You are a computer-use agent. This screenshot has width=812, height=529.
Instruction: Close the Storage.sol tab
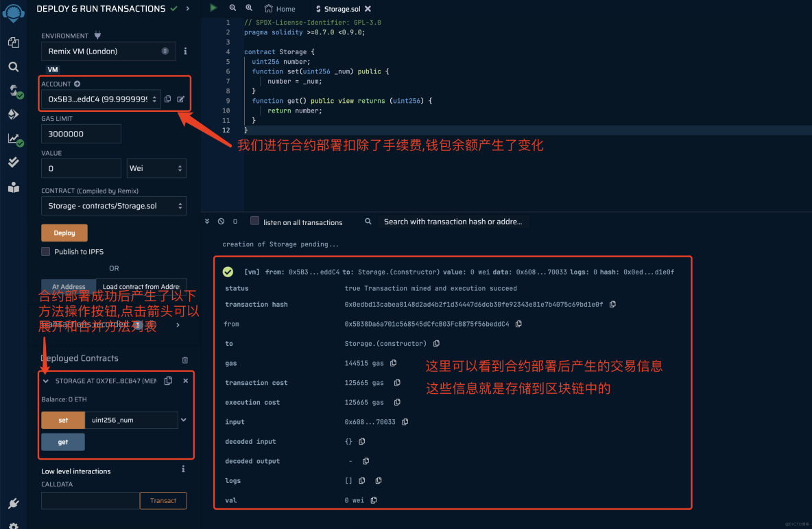(368, 9)
